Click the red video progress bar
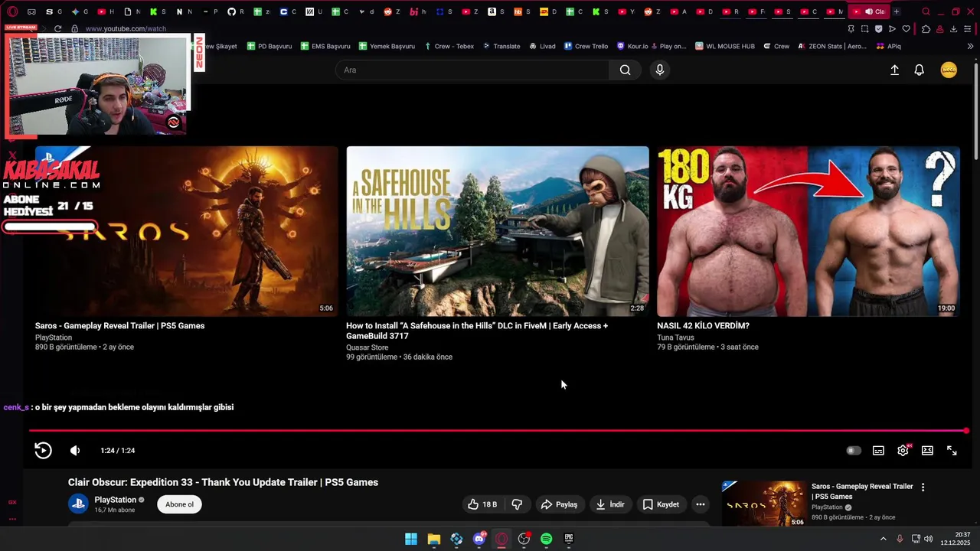 pos(498,431)
